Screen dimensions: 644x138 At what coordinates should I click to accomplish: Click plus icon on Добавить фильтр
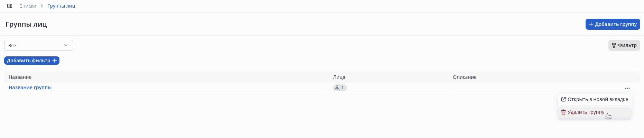[x=54, y=61]
